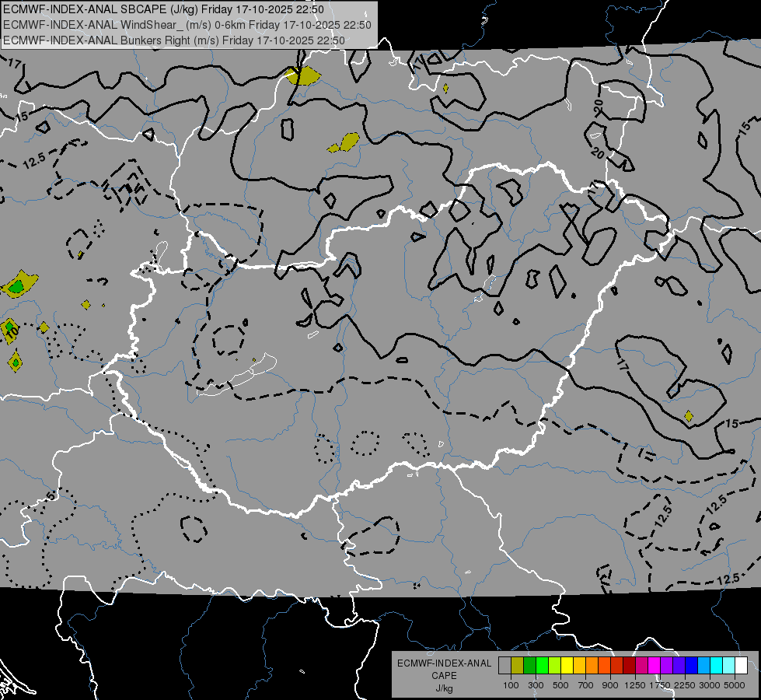Click the bright cyan legend swatch
This screenshot has width=761, height=700.
pyautogui.click(x=717, y=666)
